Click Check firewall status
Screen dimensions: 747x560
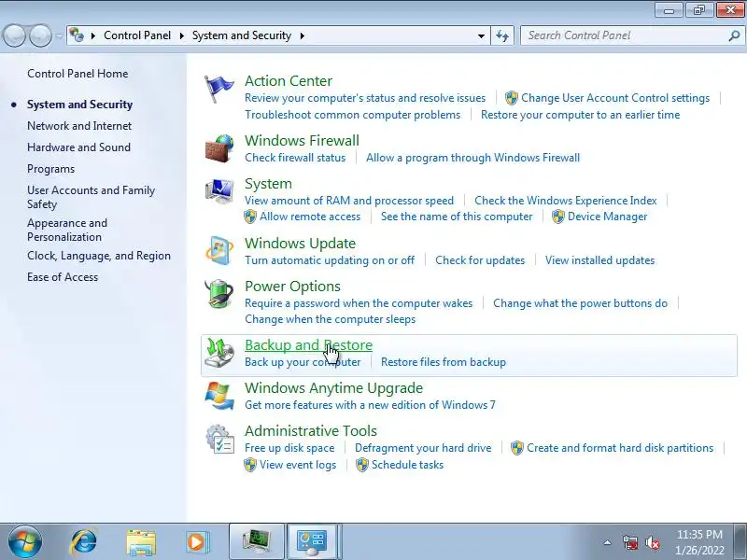pos(295,158)
